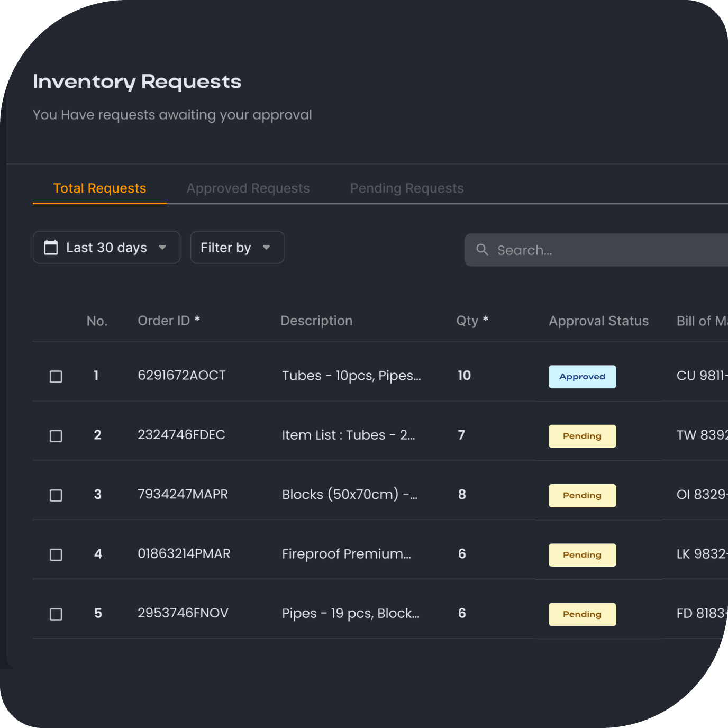Viewport: 728px width, 728px height.
Task: Click quantity 10 in first row
Action: pyautogui.click(x=464, y=375)
